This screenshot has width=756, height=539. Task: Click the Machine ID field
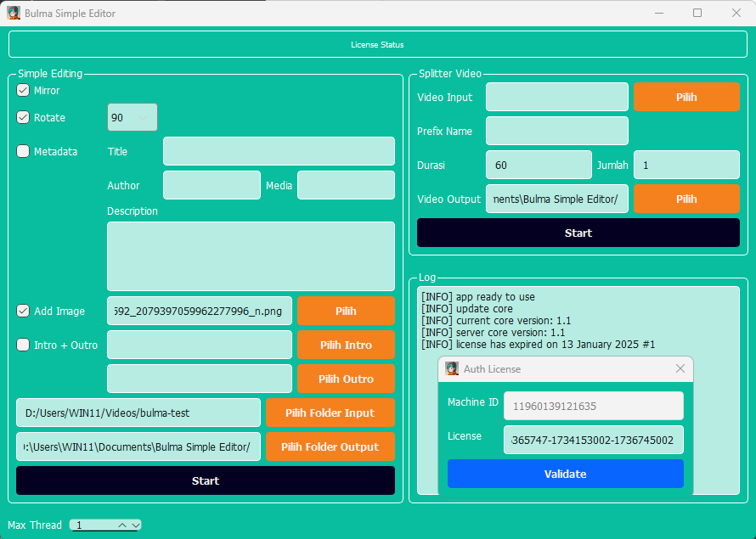(594, 406)
